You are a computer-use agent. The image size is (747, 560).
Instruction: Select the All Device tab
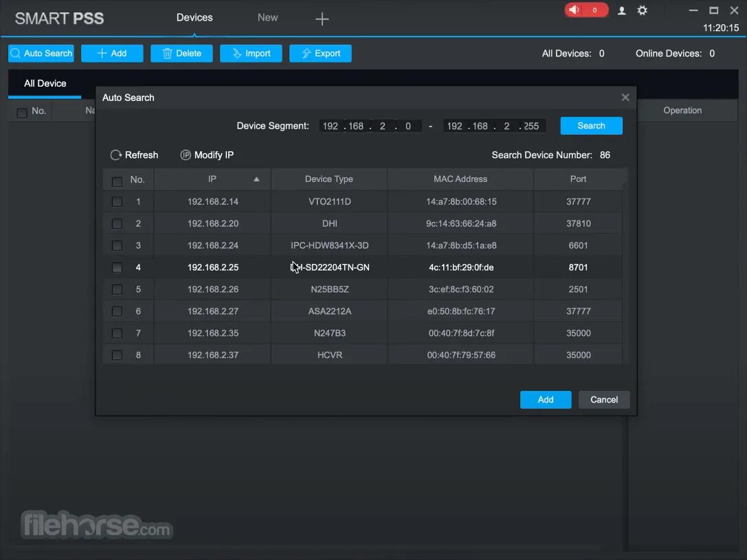pos(45,83)
